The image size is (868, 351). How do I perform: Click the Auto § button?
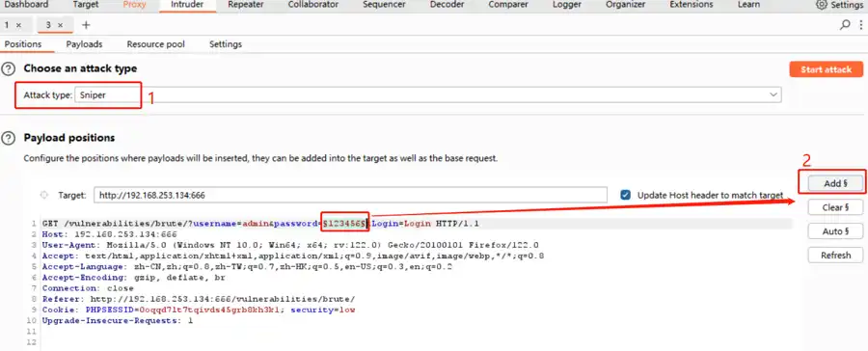pos(835,231)
